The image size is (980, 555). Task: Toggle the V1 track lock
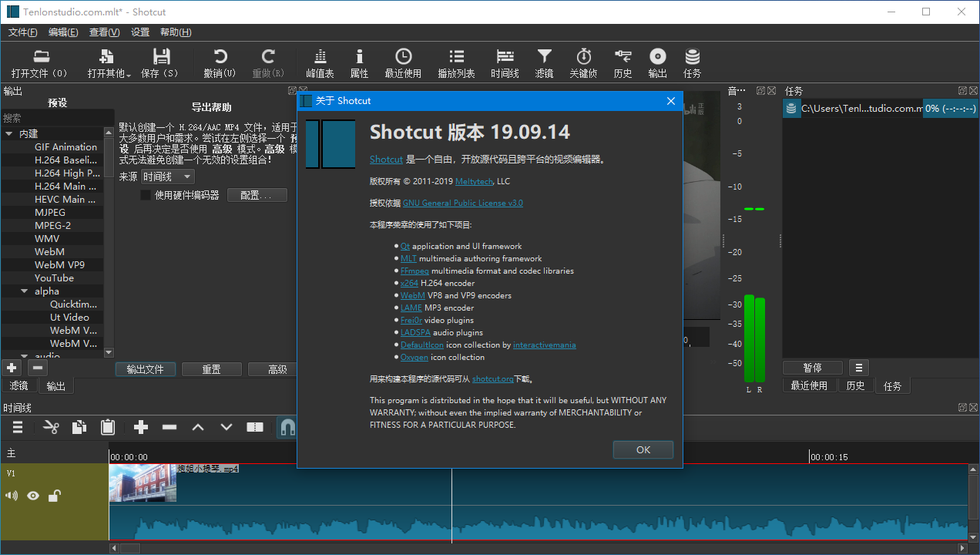[x=54, y=496]
